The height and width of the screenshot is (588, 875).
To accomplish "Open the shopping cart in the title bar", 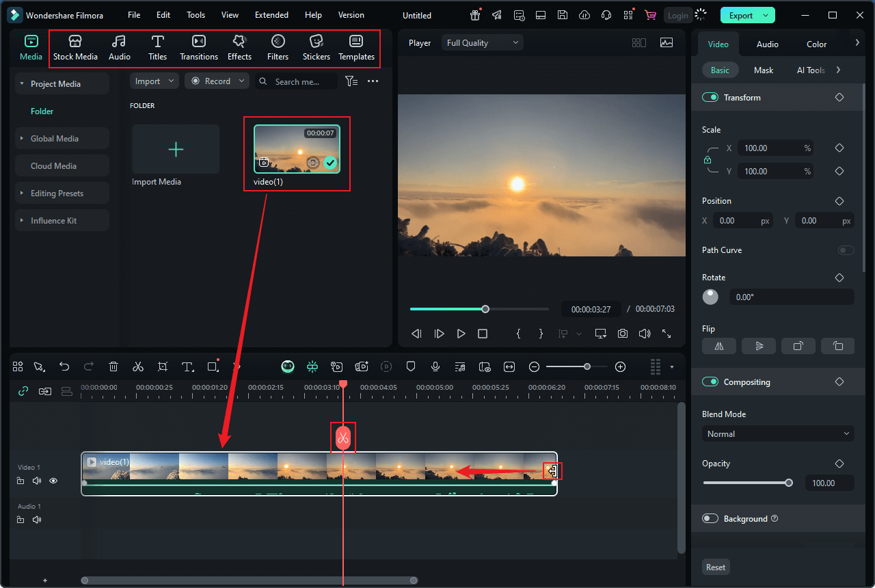I will coord(650,14).
